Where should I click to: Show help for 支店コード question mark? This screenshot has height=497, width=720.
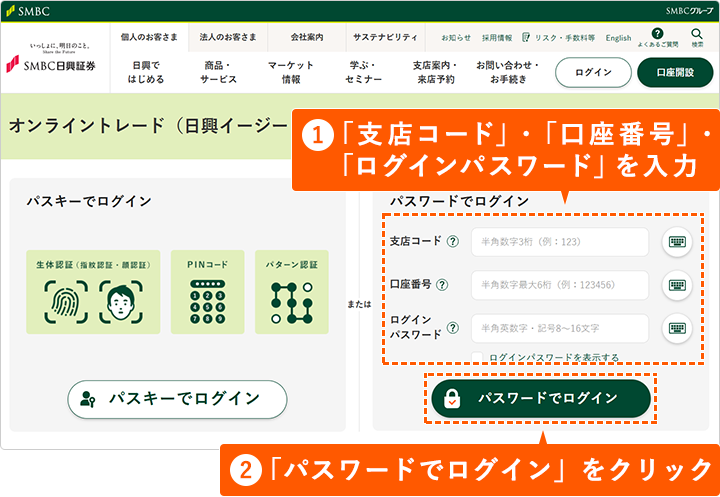tap(453, 241)
